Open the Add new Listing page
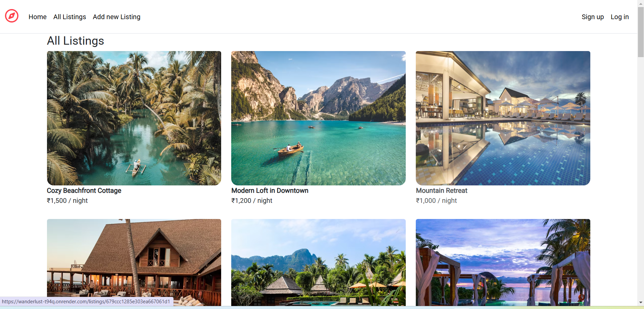Screen dimensions: 644x309 (117, 17)
